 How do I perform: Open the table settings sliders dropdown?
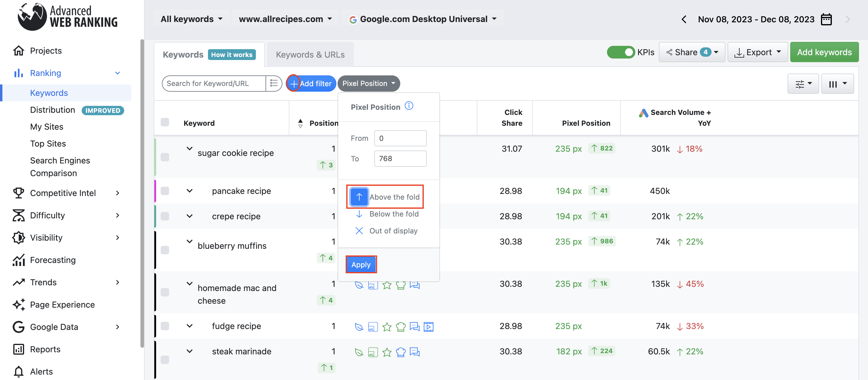[x=803, y=84]
